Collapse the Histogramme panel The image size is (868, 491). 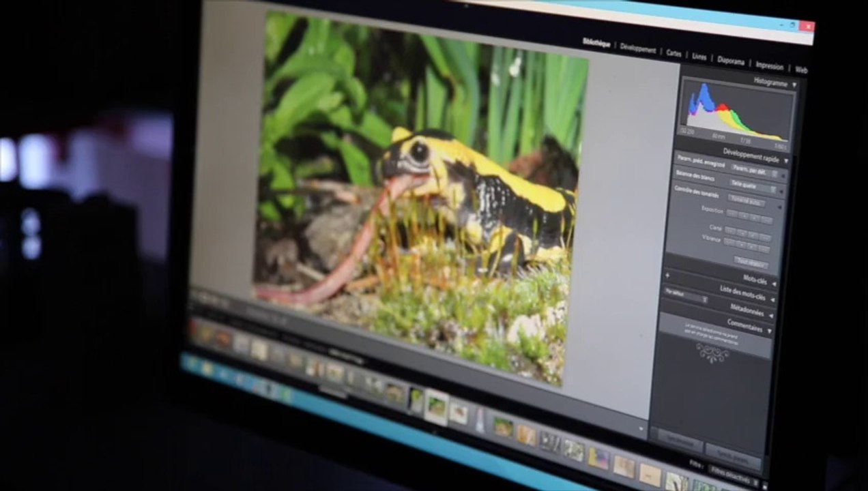coord(794,85)
